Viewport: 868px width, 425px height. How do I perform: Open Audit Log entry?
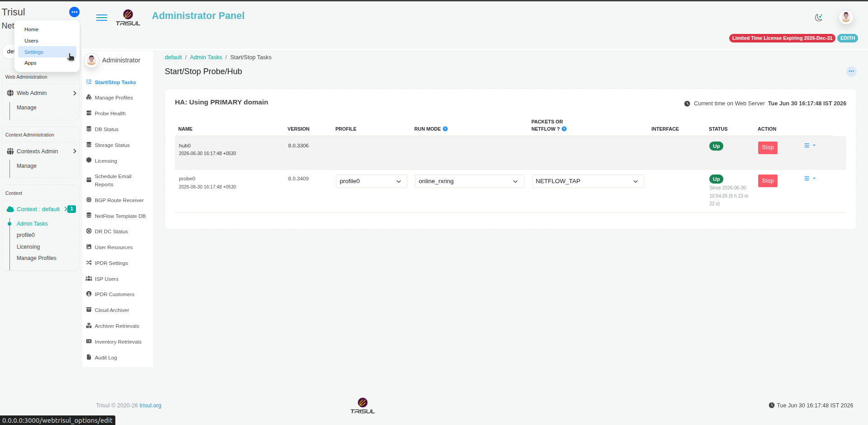click(105, 358)
